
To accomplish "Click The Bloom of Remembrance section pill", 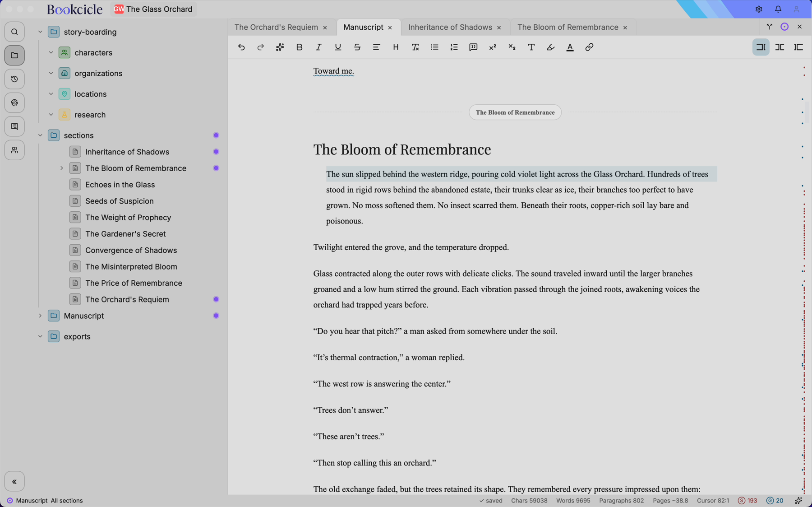I will pyautogui.click(x=515, y=112).
